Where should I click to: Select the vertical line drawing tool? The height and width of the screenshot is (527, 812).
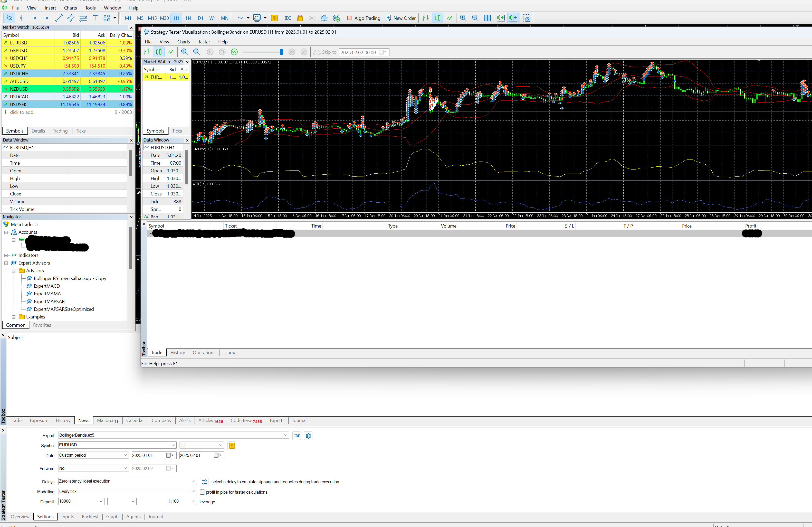click(x=35, y=18)
